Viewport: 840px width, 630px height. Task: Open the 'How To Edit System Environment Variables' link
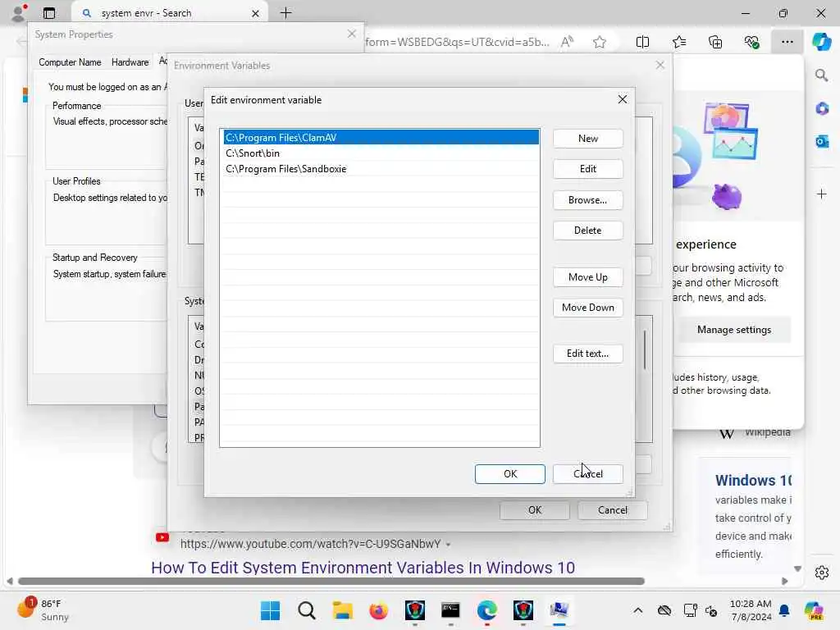coord(363,568)
